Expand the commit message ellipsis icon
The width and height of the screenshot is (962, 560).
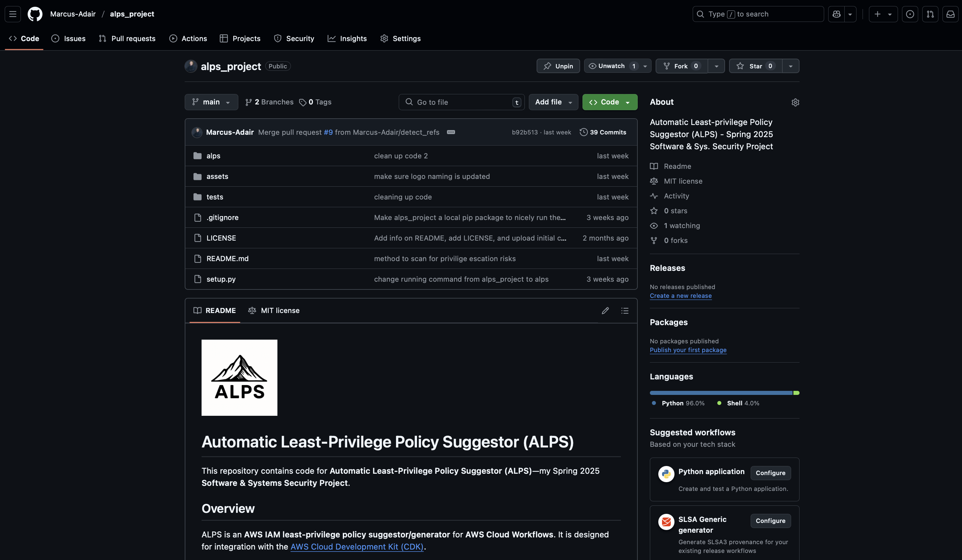click(x=451, y=132)
